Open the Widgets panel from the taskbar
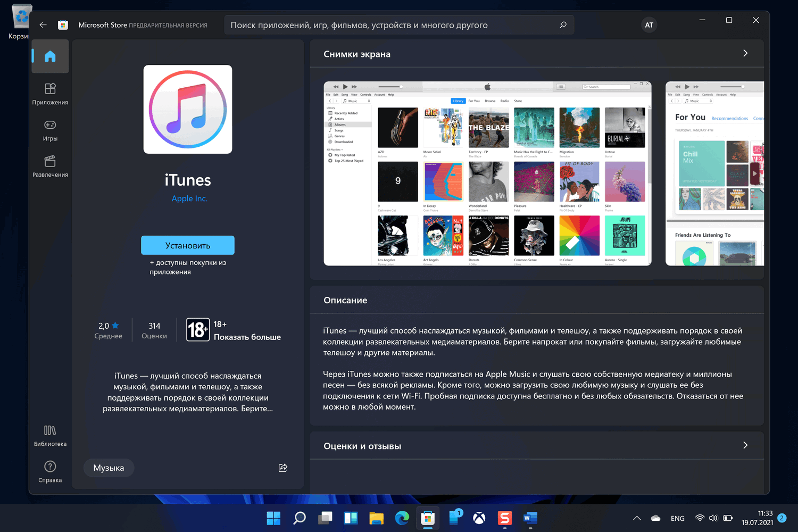This screenshot has width=798, height=532. point(351,518)
